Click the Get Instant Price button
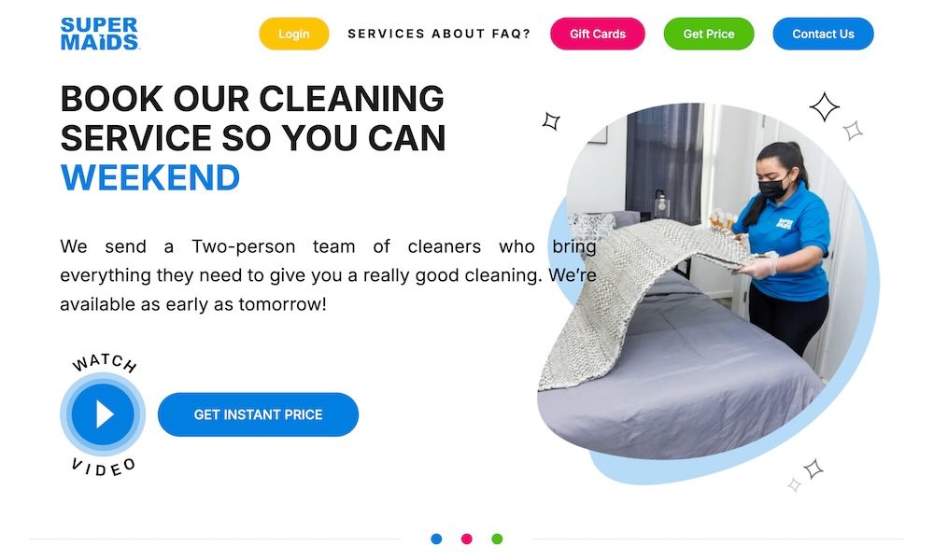This screenshot has height=560, width=934. 258,414
